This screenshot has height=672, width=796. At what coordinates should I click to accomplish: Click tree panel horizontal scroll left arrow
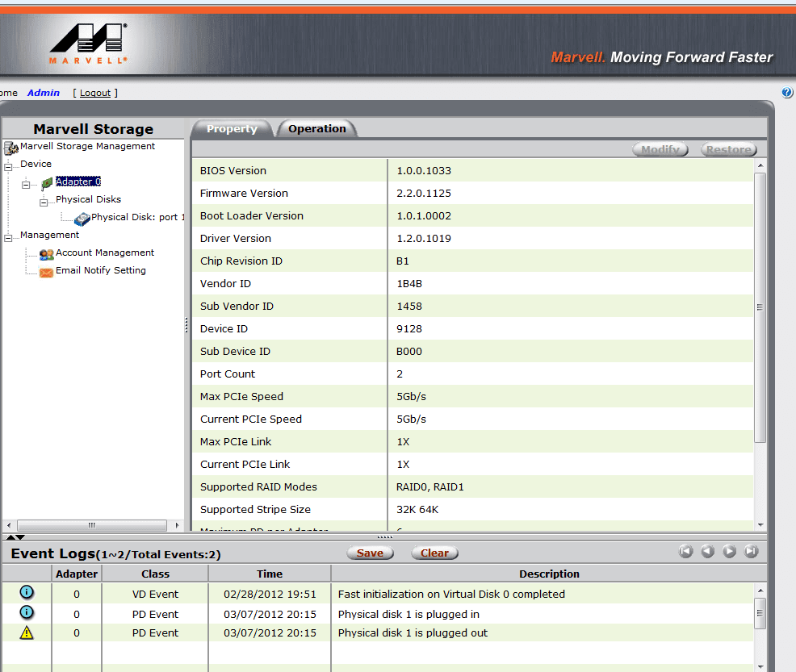tap(9, 525)
